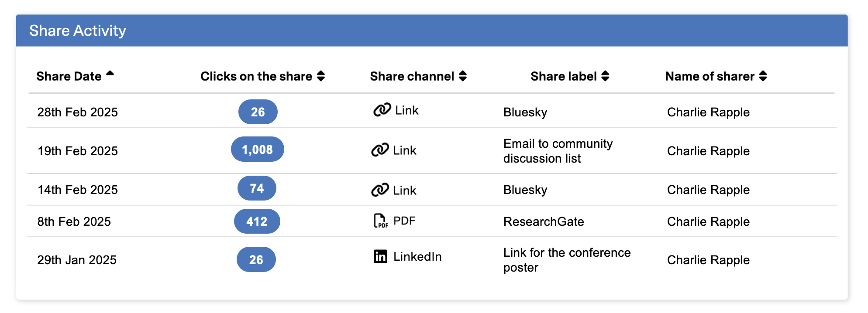Click the PDF file icon for ResearchGate
Viewport: 868px width, 313px height.
click(380, 221)
